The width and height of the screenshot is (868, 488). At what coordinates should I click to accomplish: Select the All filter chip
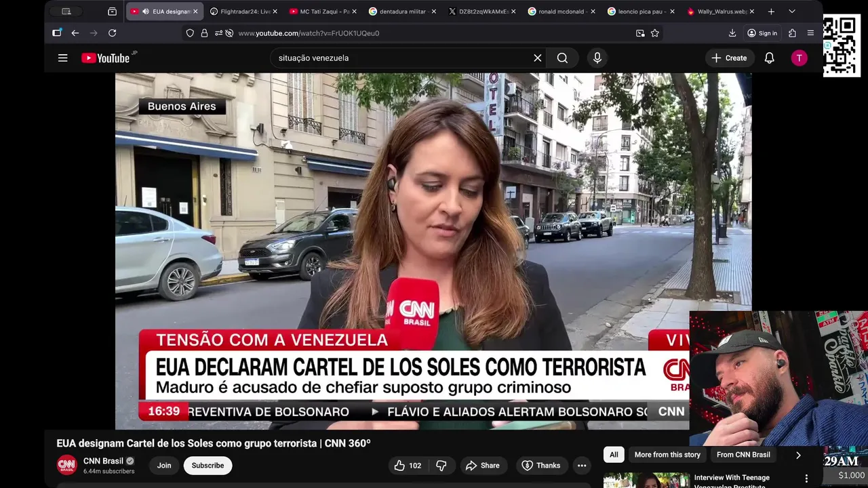pyautogui.click(x=614, y=455)
